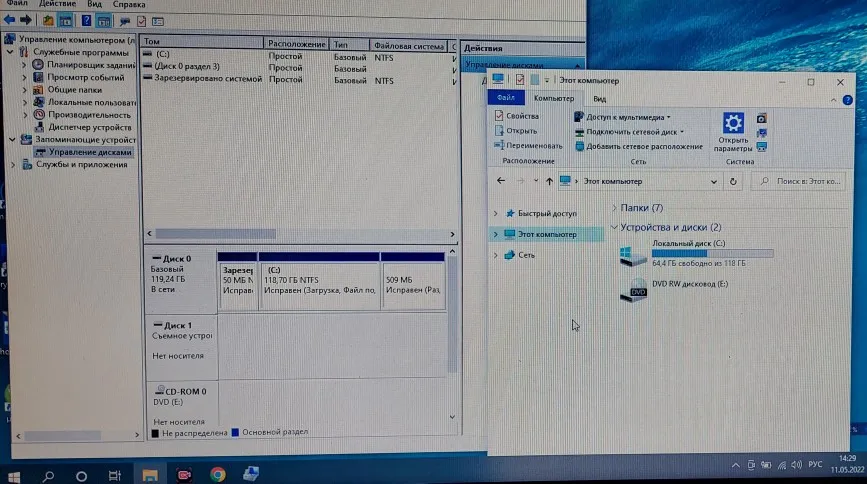Switch to the Вид ribbon tab in Explorer
The image size is (867, 484).
599,98
